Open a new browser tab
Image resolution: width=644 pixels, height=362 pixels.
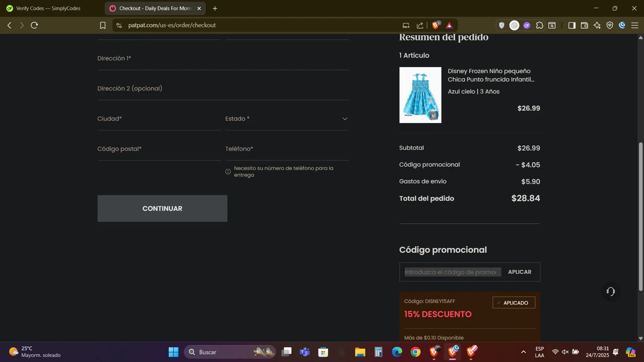[x=215, y=9]
